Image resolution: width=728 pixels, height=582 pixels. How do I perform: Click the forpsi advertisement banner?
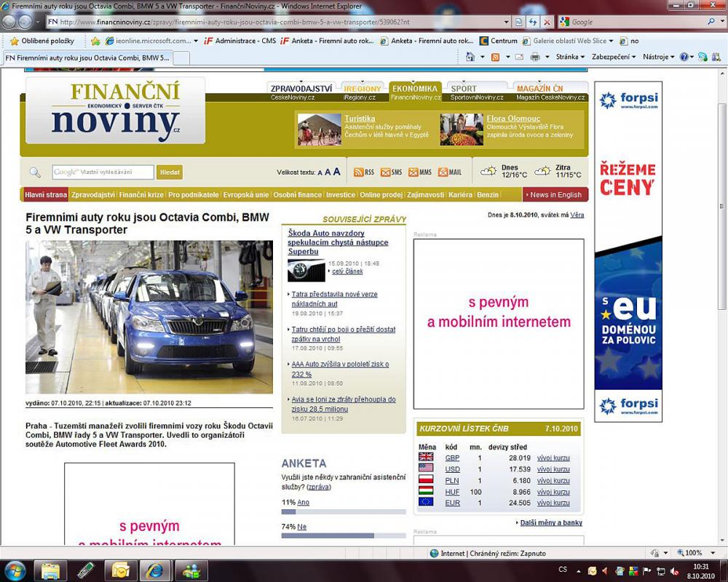pyautogui.click(x=628, y=252)
